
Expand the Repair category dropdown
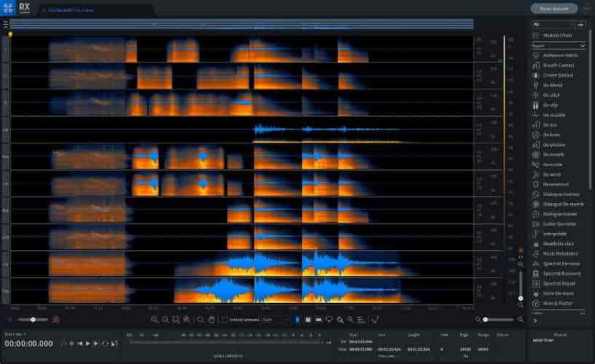click(559, 45)
